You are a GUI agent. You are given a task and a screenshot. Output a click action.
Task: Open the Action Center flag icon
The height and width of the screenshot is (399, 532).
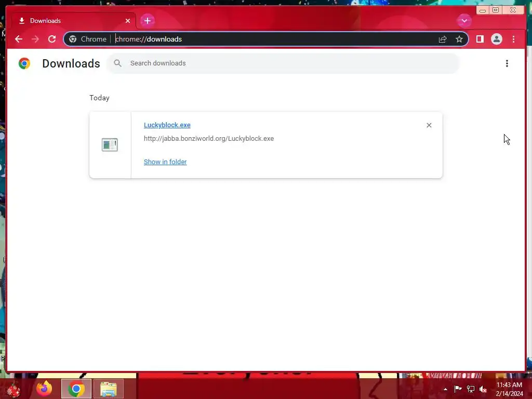tap(458, 389)
